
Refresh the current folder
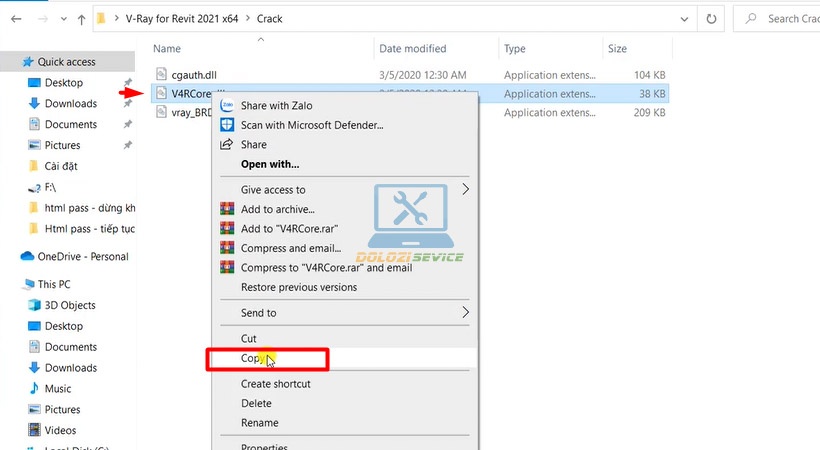711,19
